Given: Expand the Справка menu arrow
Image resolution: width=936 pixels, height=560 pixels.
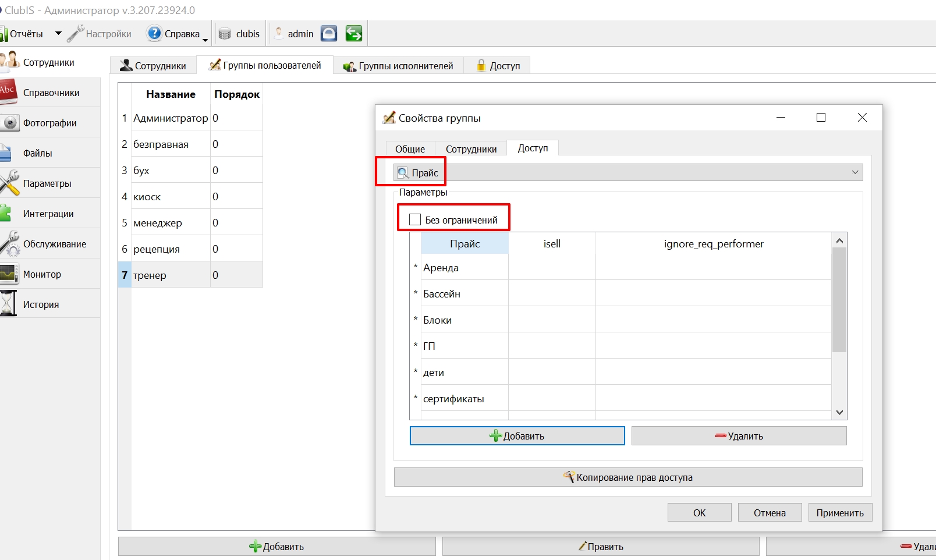Looking at the screenshot, I should coord(205,40).
